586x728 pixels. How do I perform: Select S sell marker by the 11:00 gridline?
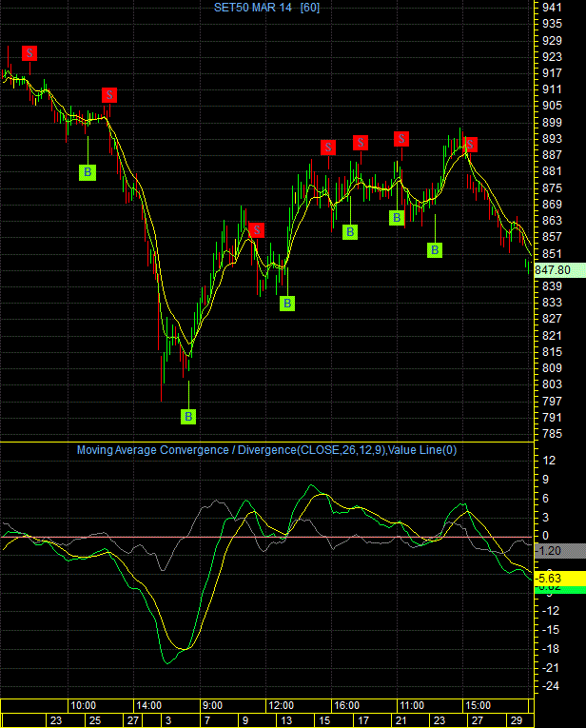(401, 138)
